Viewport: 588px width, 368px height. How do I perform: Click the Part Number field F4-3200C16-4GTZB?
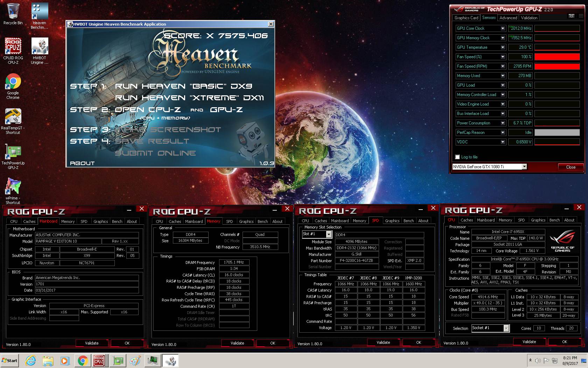357,261
